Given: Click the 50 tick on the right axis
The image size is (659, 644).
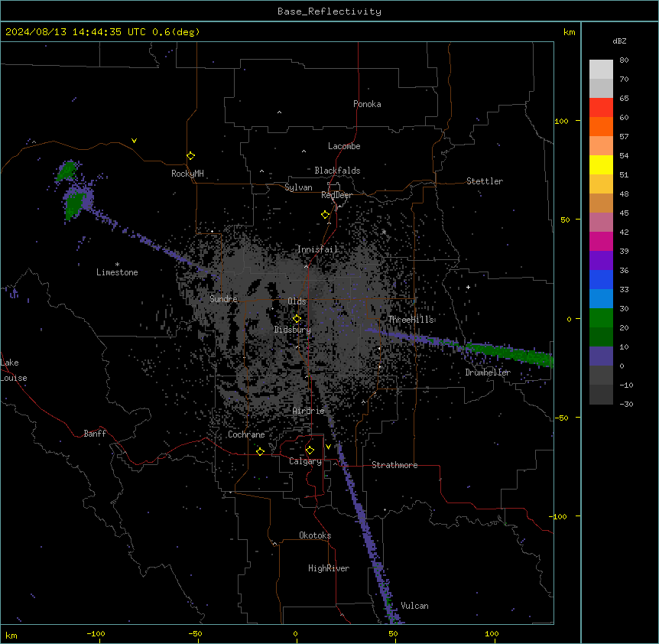Looking at the screenshot, I should tap(565, 220).
